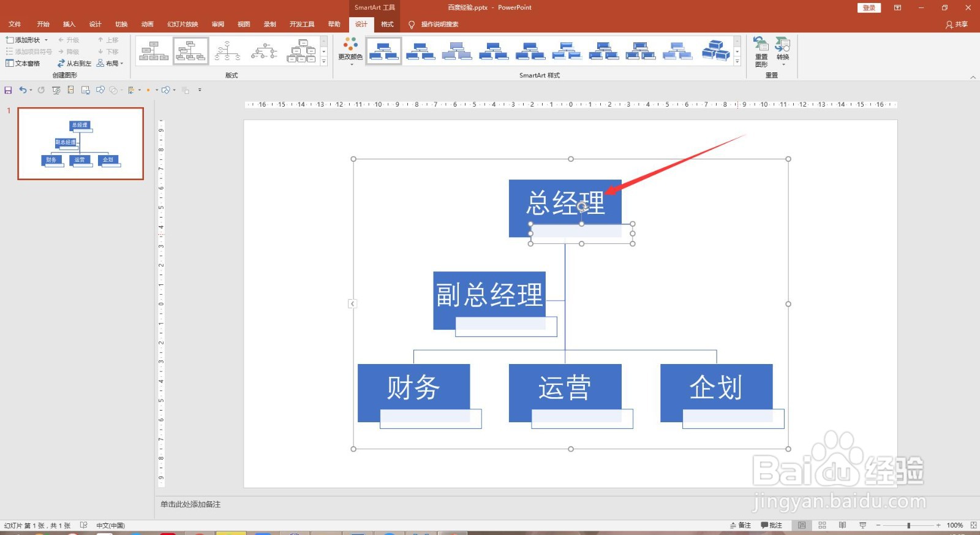Toggle Normal view button in status bar

pos(802,525)
